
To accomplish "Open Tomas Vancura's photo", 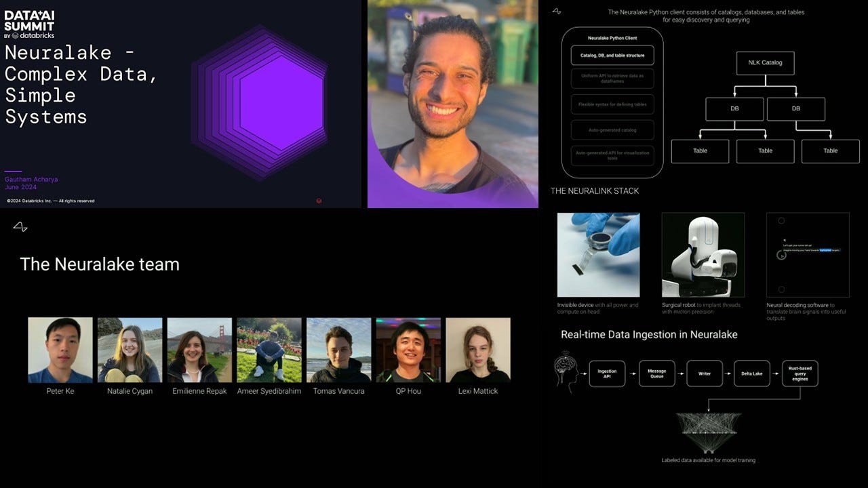I will 339,350.
